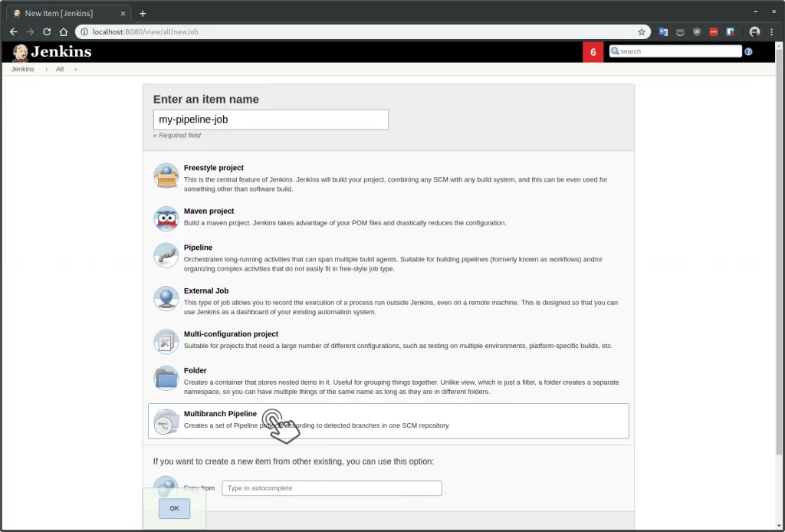The width and height of the screenshot is (785, 532).
Task: Choose the Maven project owl icon
Action: point(166,218)
